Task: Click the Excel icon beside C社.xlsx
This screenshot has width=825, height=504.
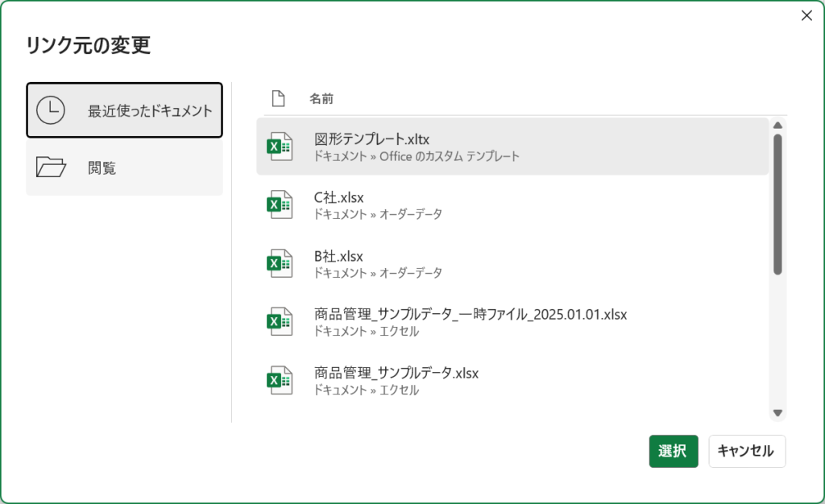Action: pos(280,204)
